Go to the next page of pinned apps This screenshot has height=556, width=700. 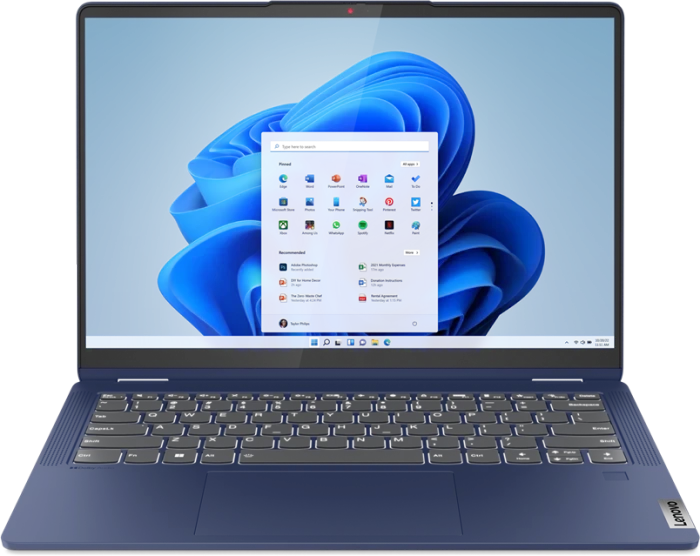pos(432,206)
